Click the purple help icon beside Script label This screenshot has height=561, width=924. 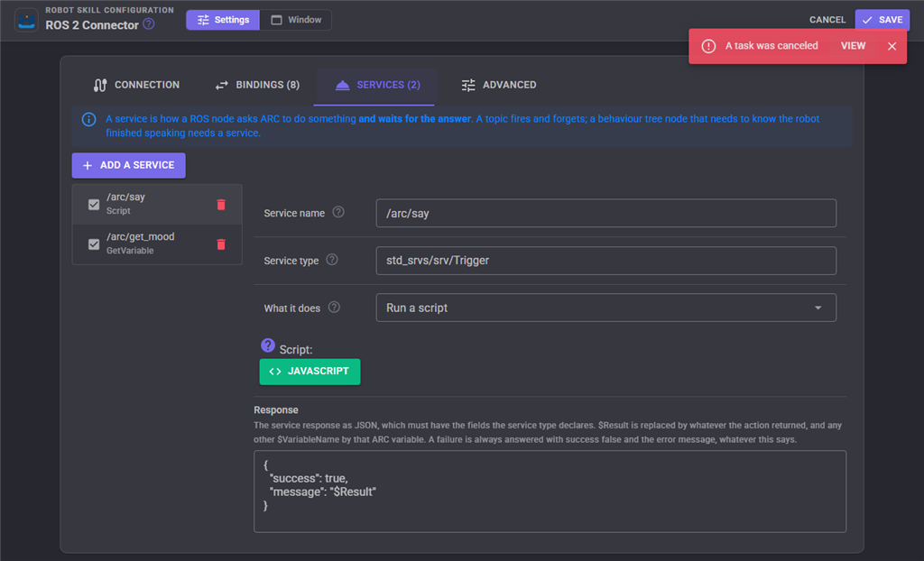267,345
